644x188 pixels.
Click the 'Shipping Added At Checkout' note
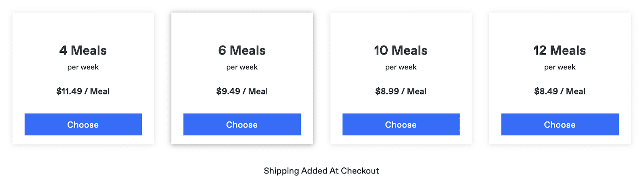click(x=321, y=171)
